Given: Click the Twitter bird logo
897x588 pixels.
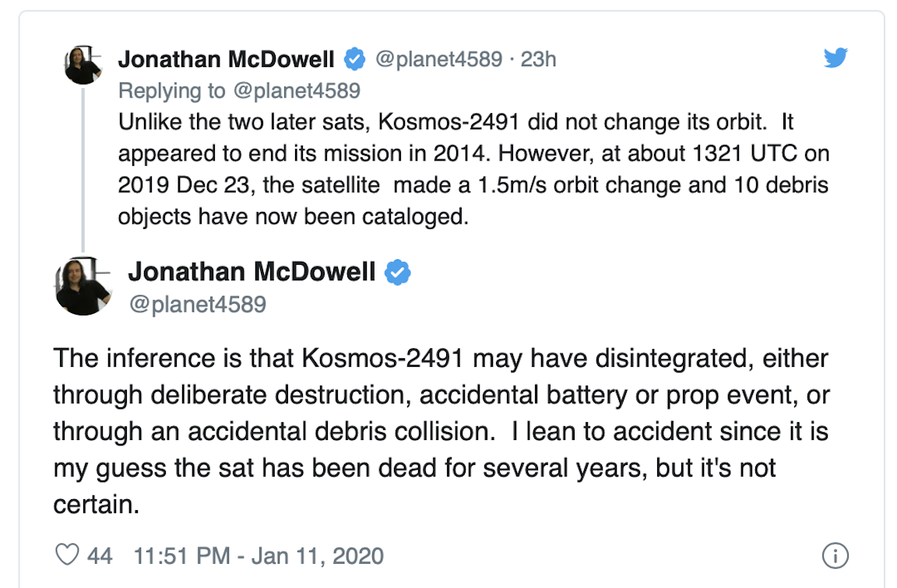Looking at the screenshot, I should (x=835, y=57).
